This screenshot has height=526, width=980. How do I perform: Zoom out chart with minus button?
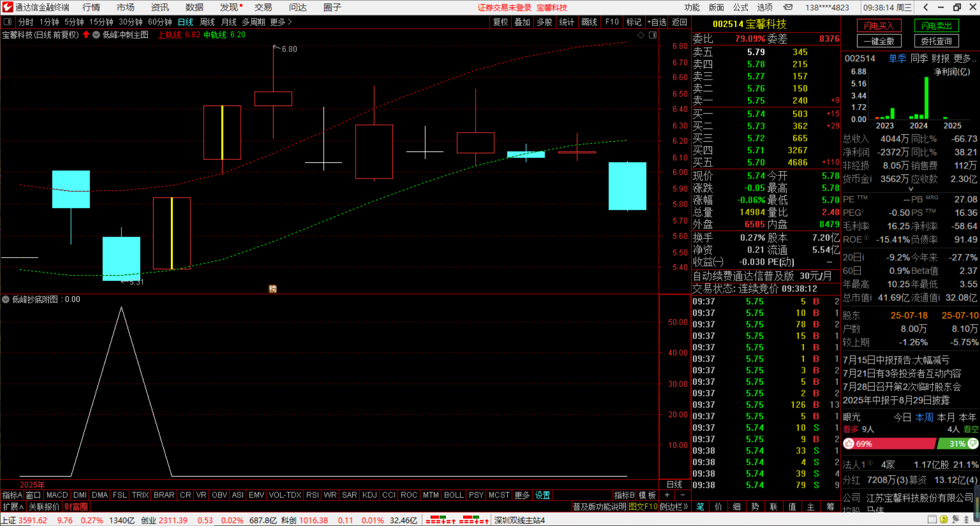coord(683,495)
